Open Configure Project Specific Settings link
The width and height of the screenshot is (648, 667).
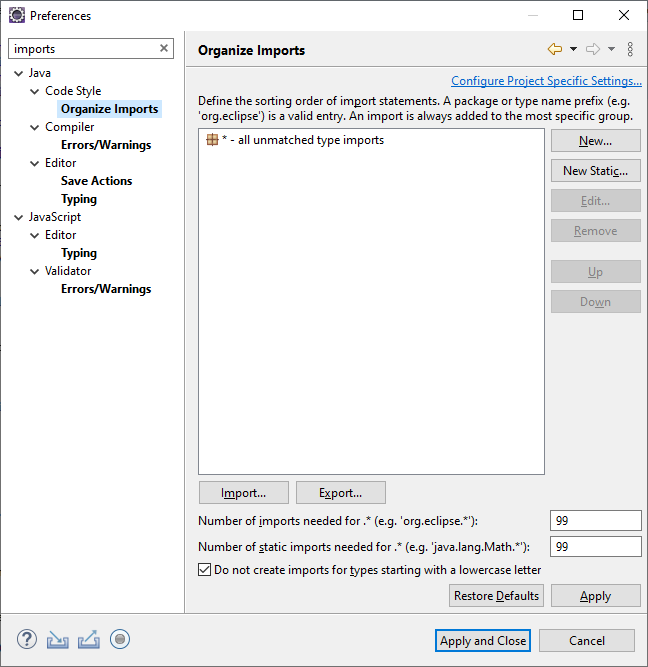point(546,81)
